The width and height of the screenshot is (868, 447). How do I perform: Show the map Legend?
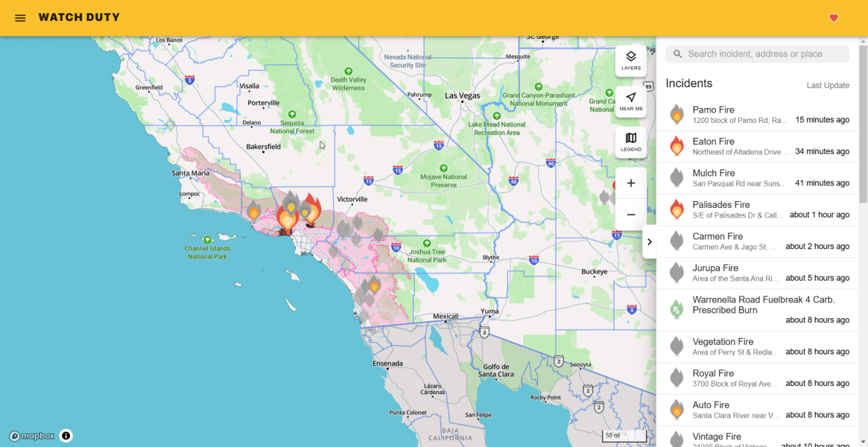pos(630,142)
